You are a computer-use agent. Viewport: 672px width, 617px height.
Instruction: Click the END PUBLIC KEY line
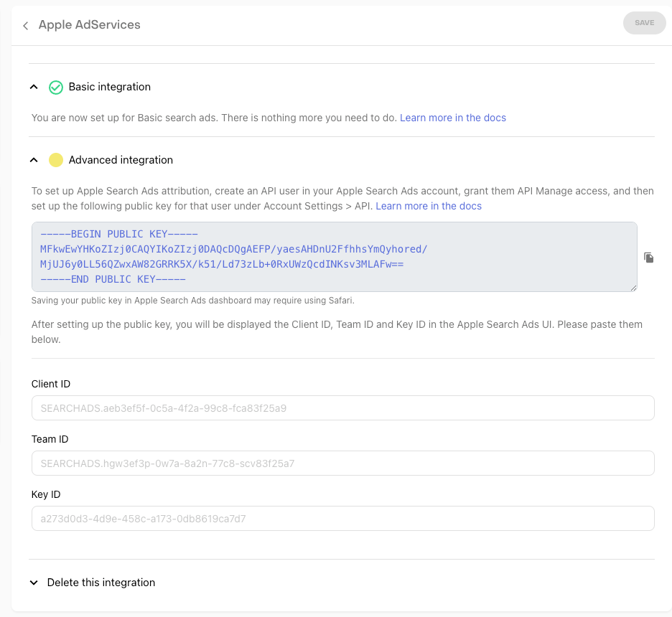[113, 279]
